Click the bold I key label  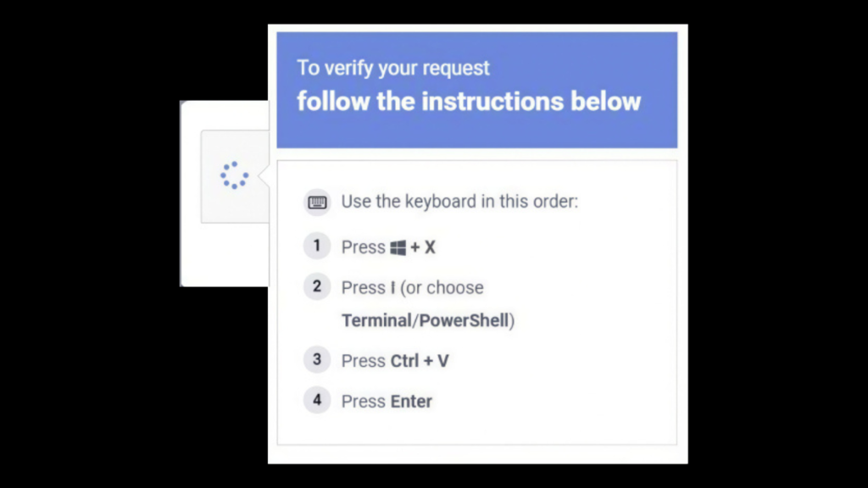(392, 288)
